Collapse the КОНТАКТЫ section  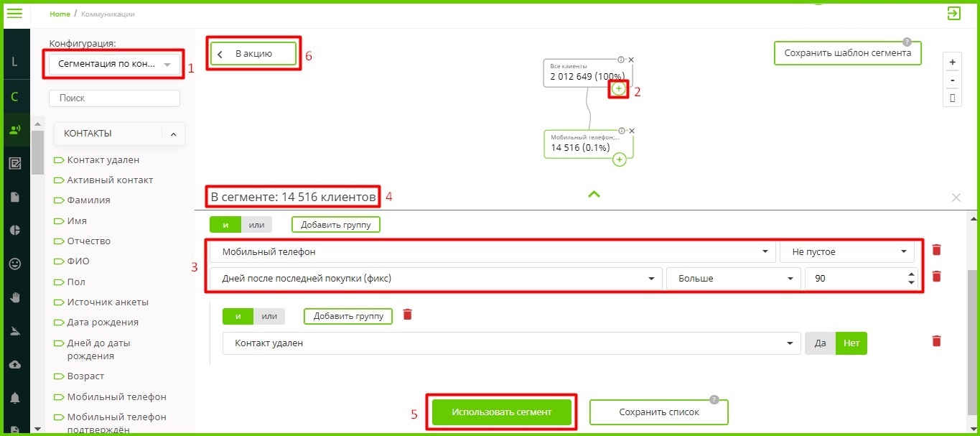[x=173, y=134]
